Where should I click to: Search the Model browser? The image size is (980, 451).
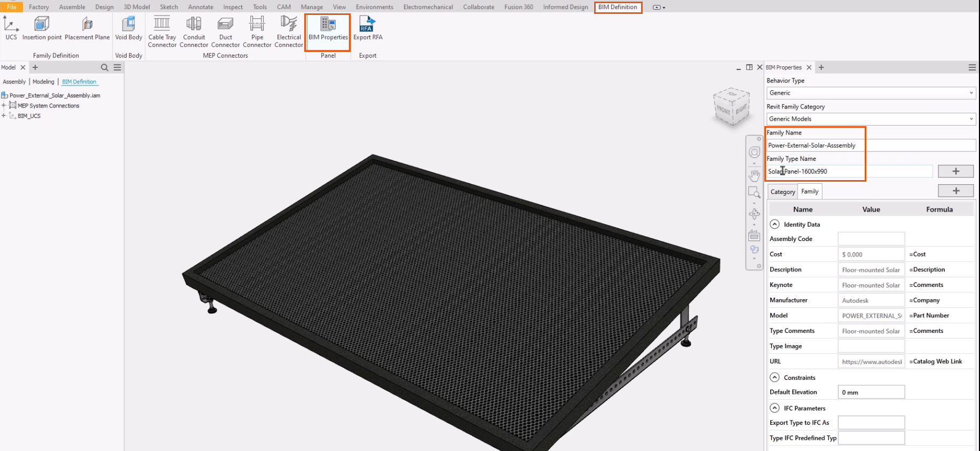tap(105, 67)
